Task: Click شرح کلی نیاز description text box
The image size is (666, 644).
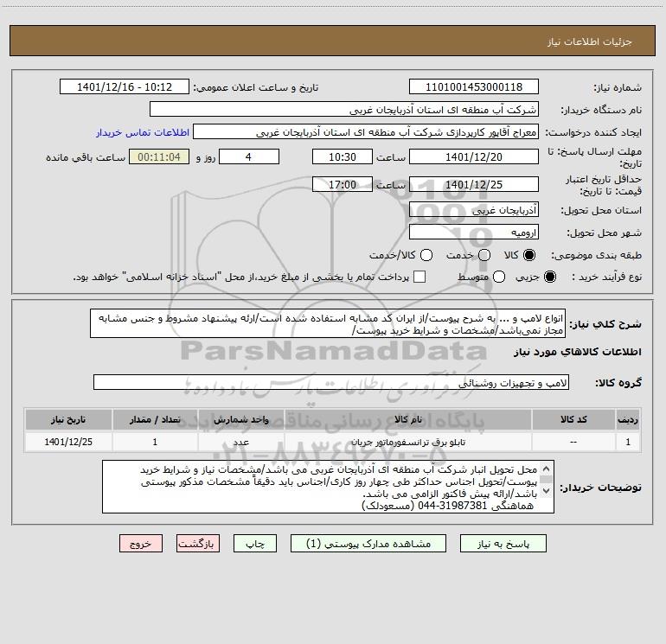Action: [328, 324]
